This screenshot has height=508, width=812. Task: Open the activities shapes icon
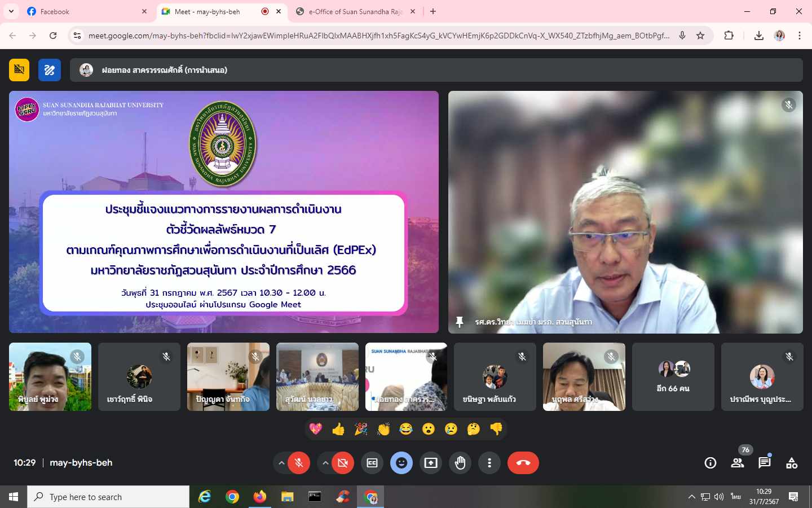[x=792, y=463]
